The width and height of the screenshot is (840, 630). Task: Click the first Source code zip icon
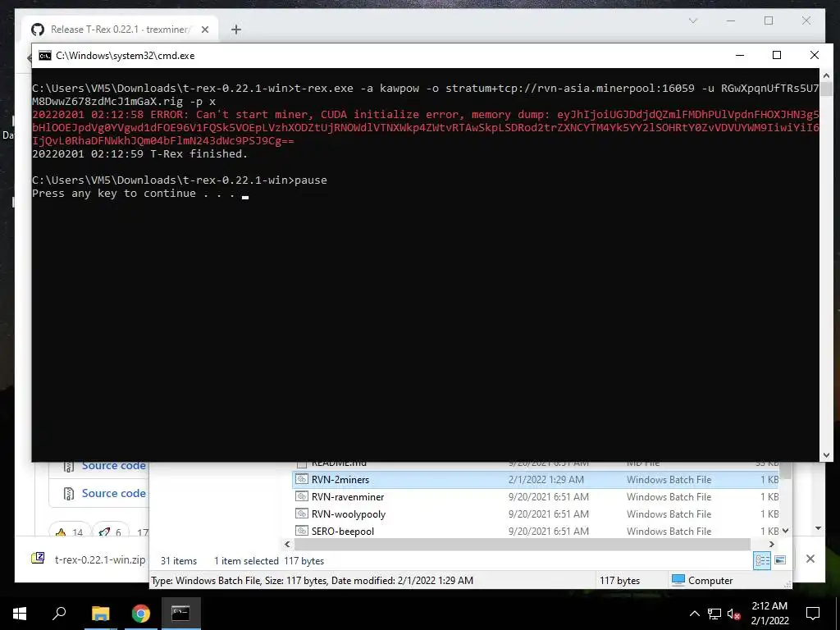[69, 466]
